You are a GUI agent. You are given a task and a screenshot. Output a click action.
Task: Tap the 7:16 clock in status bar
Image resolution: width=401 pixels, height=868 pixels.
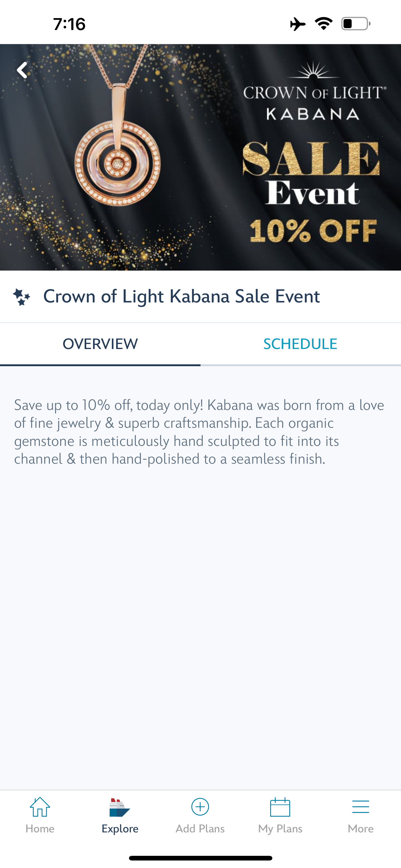pos(69,24)
